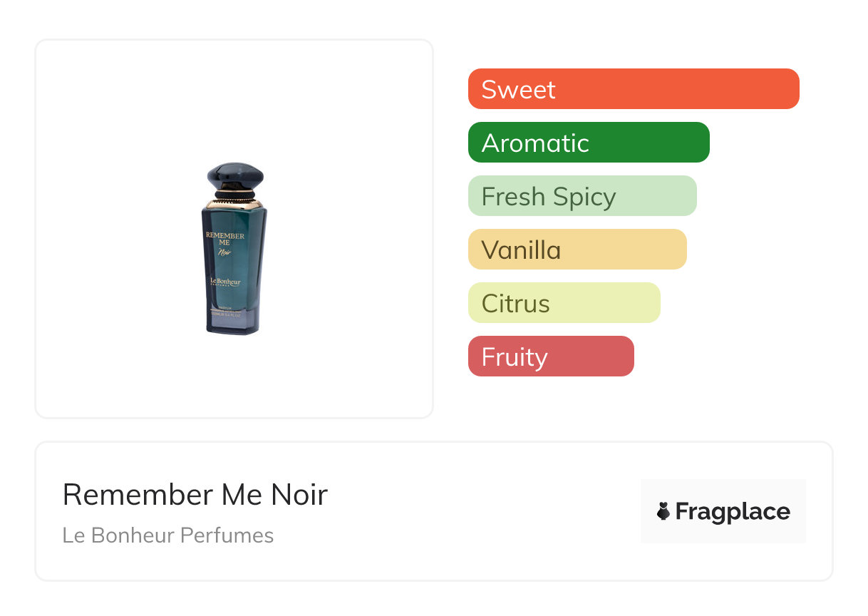Click the orange Sweet accord bar

click(633, 89)
